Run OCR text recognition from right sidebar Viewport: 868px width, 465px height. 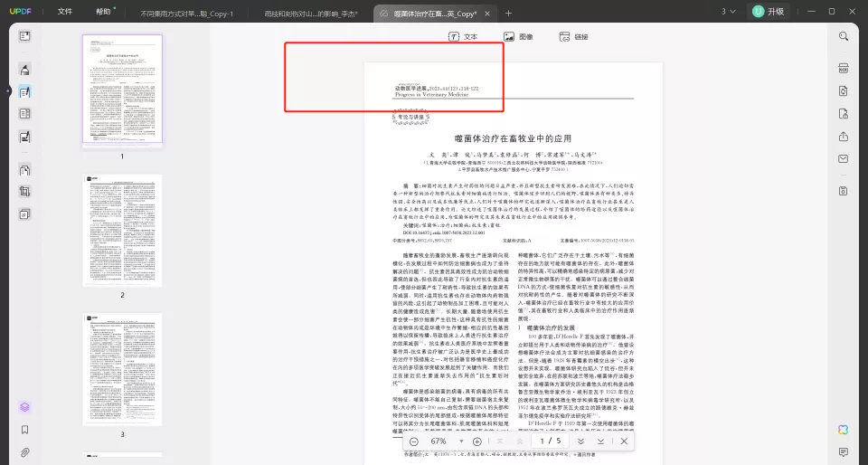(843, 69)
